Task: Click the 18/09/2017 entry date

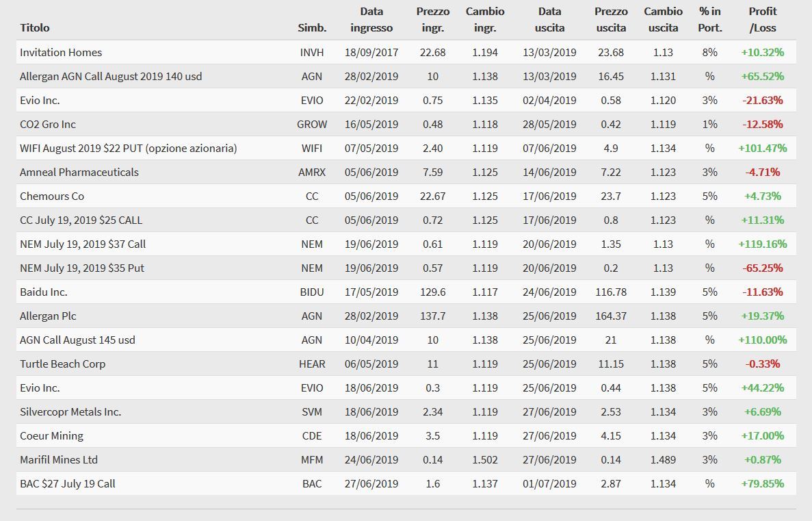Action: click(371, 52)
